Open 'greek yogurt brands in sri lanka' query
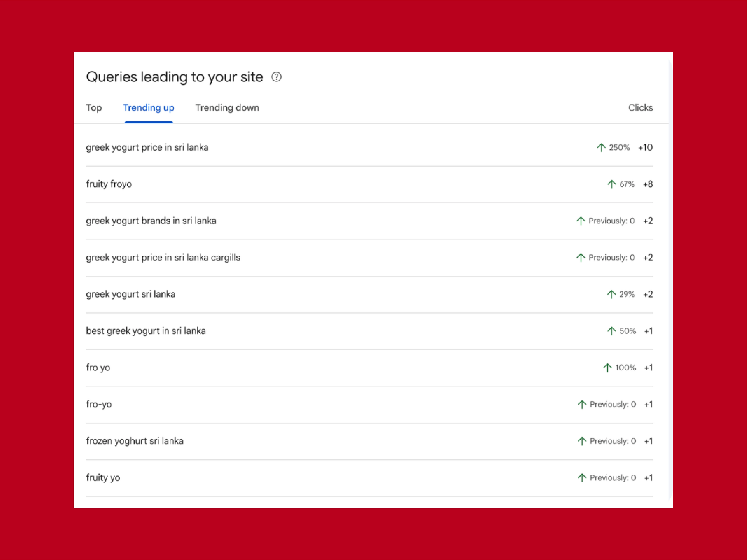747x560 pixels. [x=151, y=221]
